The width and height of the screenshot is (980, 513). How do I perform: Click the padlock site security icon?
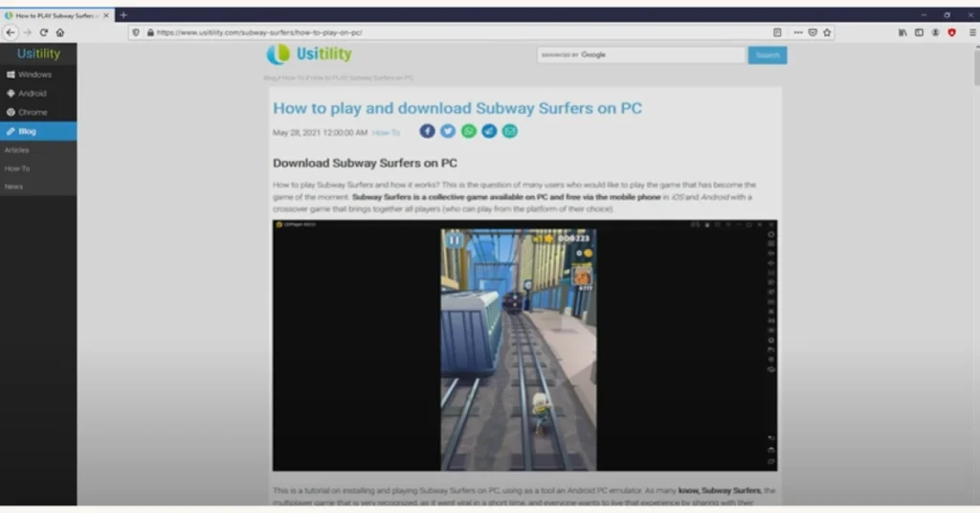click(x=150, y=33)
